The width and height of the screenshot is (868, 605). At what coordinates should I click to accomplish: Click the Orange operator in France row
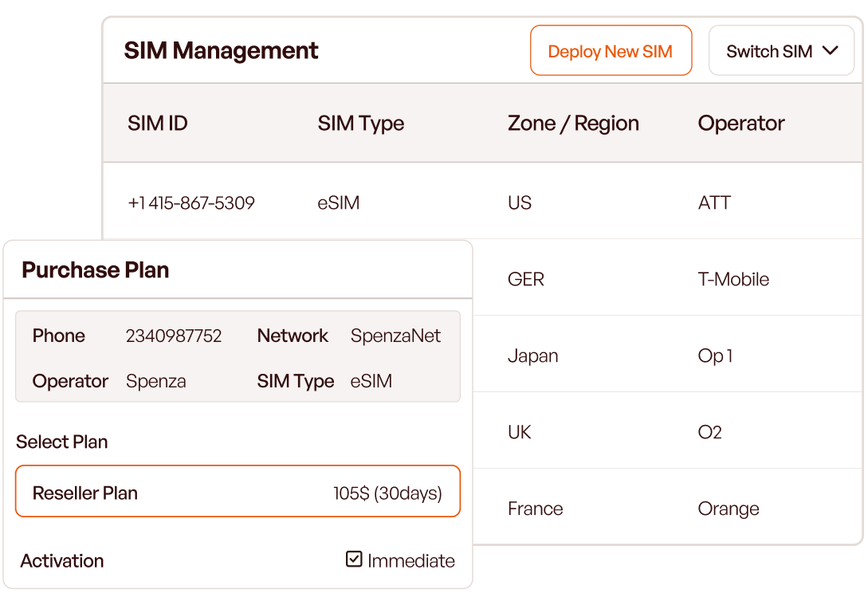(729, 509)
